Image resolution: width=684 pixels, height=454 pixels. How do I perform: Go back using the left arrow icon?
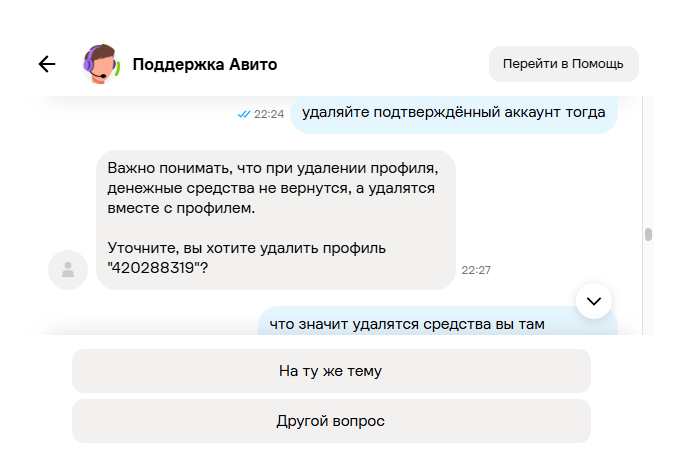(x=47, y=64)
